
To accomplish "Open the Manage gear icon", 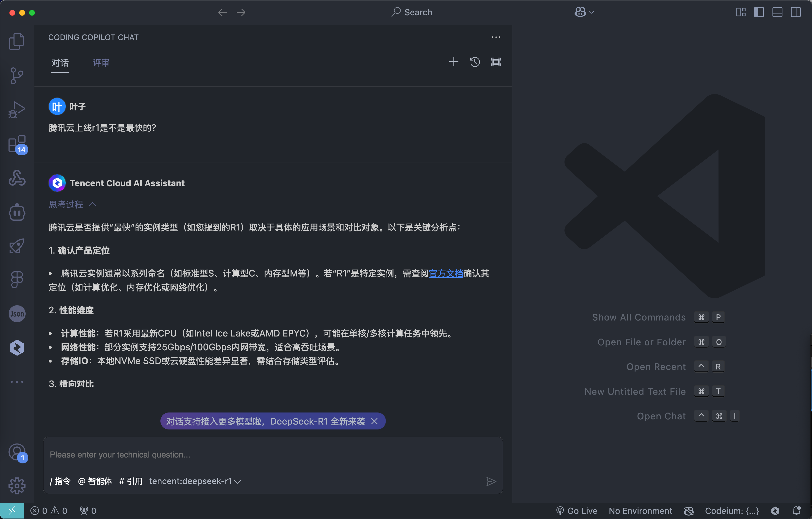I will pyautogui.click(x=17, y=486).
